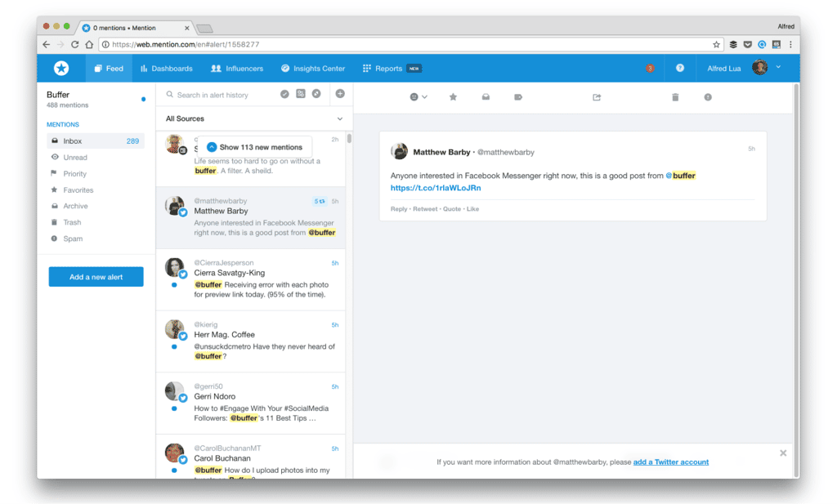
Task: Click Matthew Barby avatar in detail pane
Action: tap(399, 151)
